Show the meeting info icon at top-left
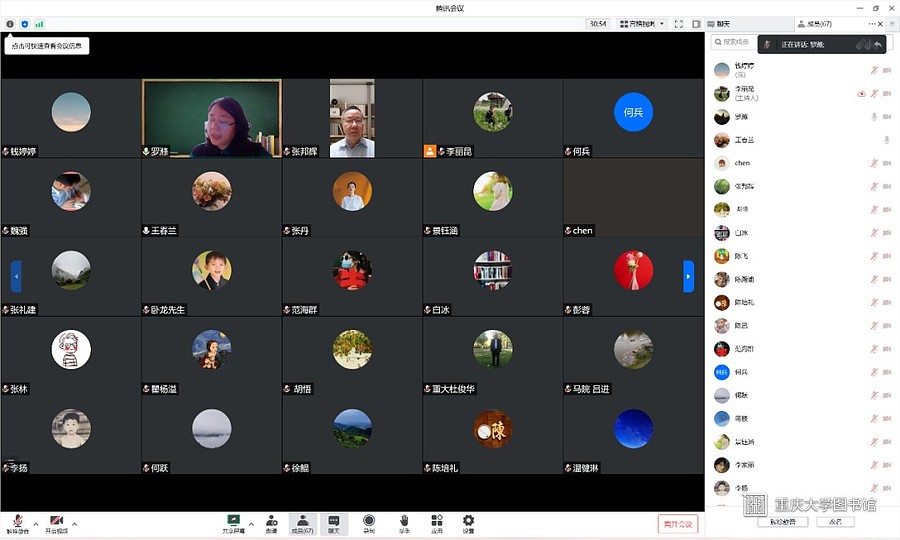 click(10, 24)
